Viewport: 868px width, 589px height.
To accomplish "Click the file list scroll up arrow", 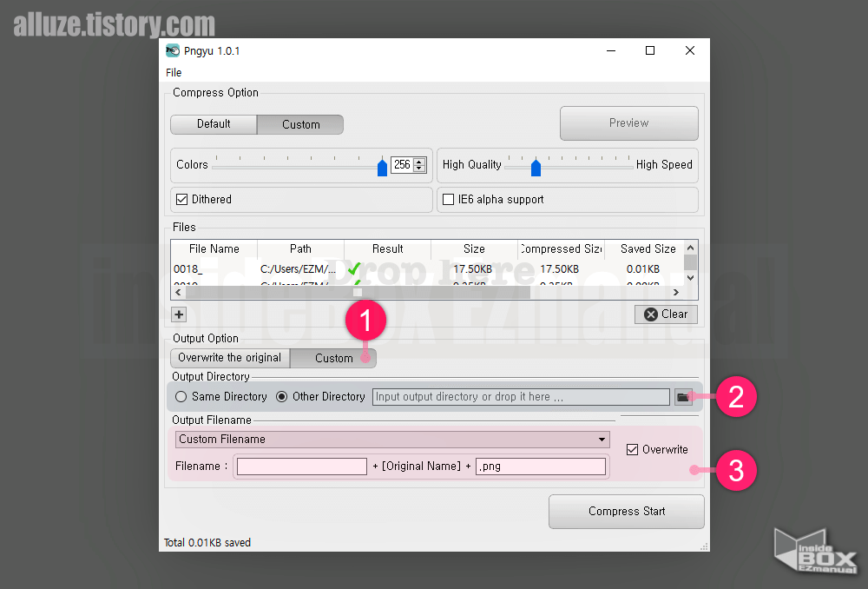I will point(690,248).
